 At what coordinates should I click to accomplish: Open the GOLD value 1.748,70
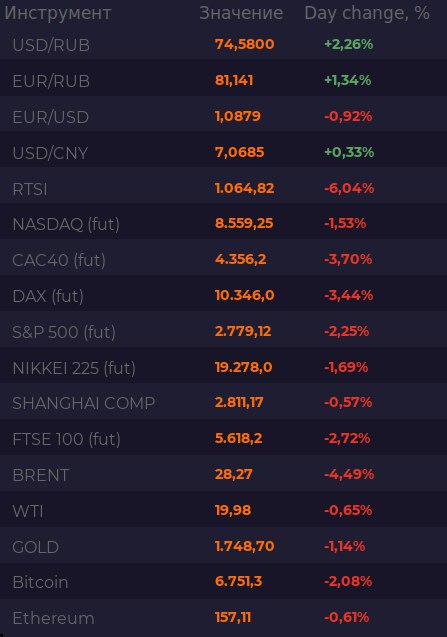(245, 546)
